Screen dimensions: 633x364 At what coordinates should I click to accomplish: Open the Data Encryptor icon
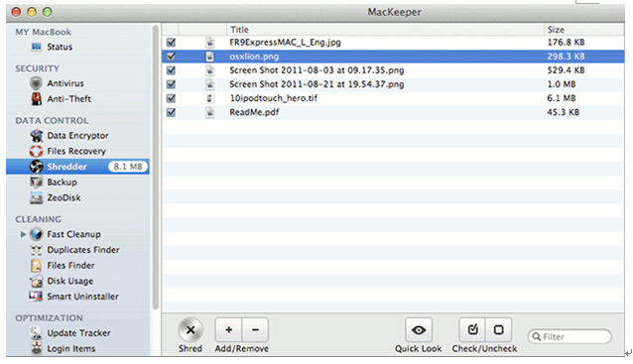37,136
